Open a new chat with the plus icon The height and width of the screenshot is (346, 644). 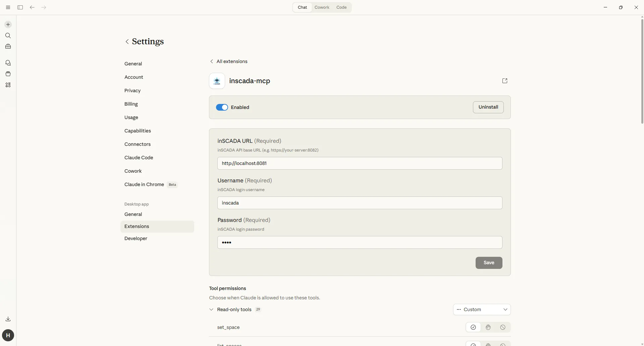pos(8,24)
